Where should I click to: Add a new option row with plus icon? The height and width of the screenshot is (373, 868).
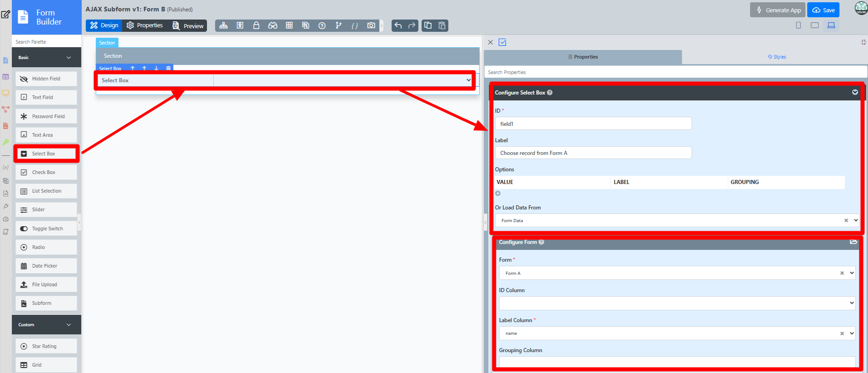click(498, 194)
